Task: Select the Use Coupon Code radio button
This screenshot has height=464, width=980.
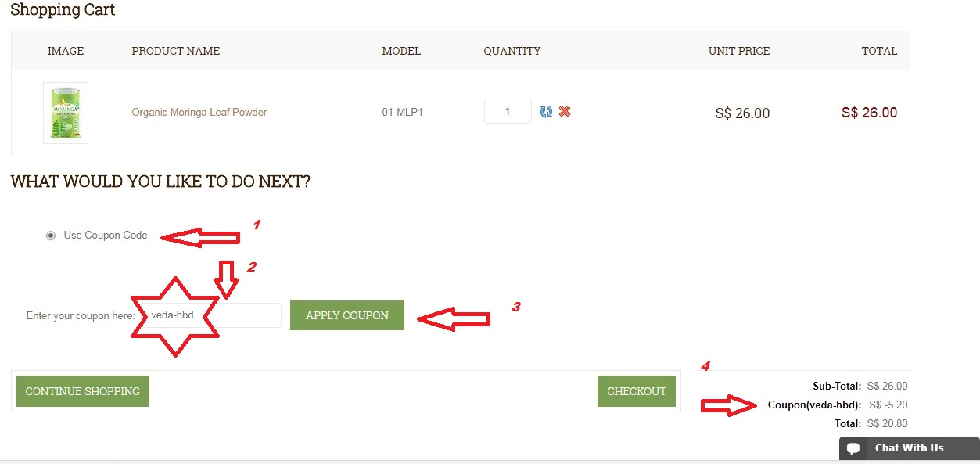Action: pos(51,236)
